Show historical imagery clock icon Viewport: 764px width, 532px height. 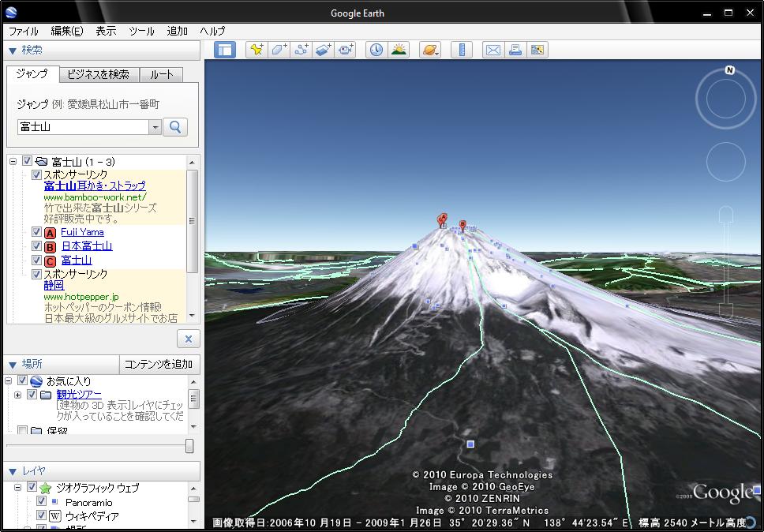tap(376, 50)
